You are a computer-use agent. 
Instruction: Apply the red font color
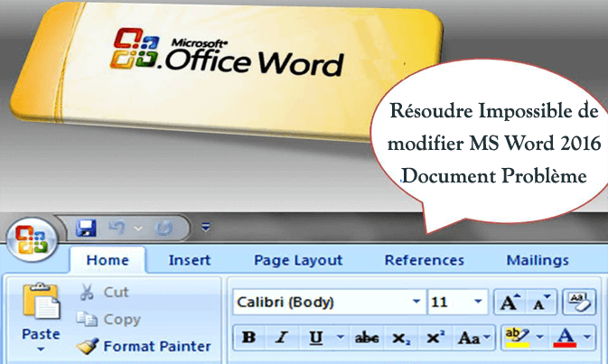click(565, 337)
